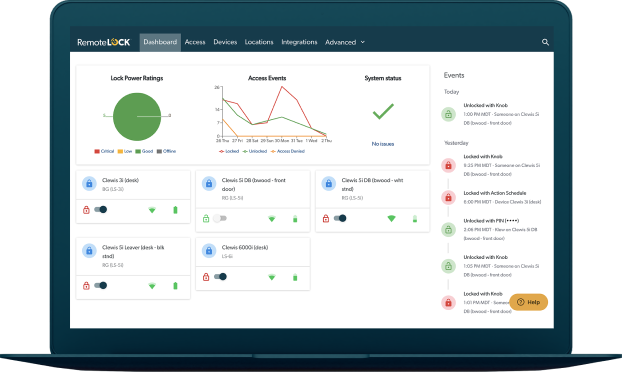Toggle the Unlocked series in chart legend
The width and height of the screenshot is (622, 372).
click(x=255, y=151)
